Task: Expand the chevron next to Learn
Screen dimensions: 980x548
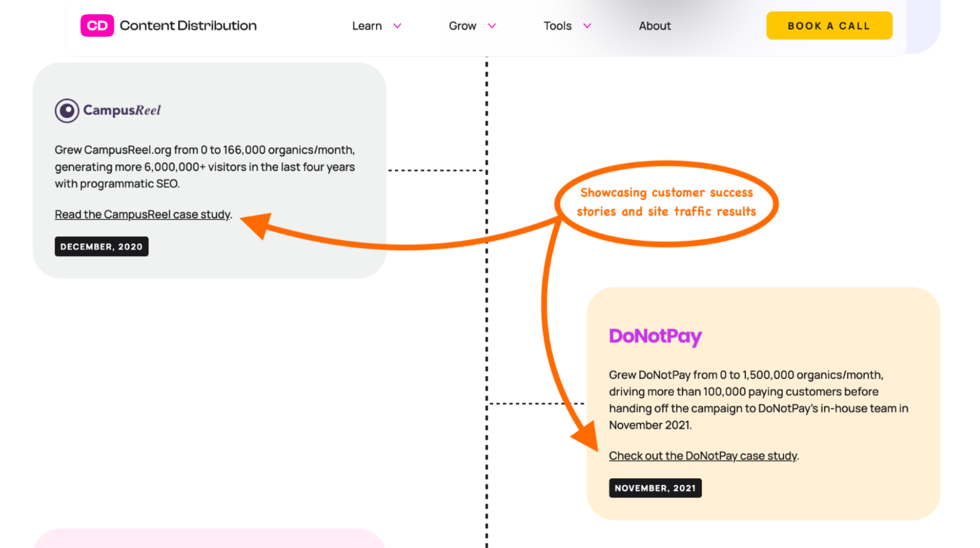Action: point(397,26)
